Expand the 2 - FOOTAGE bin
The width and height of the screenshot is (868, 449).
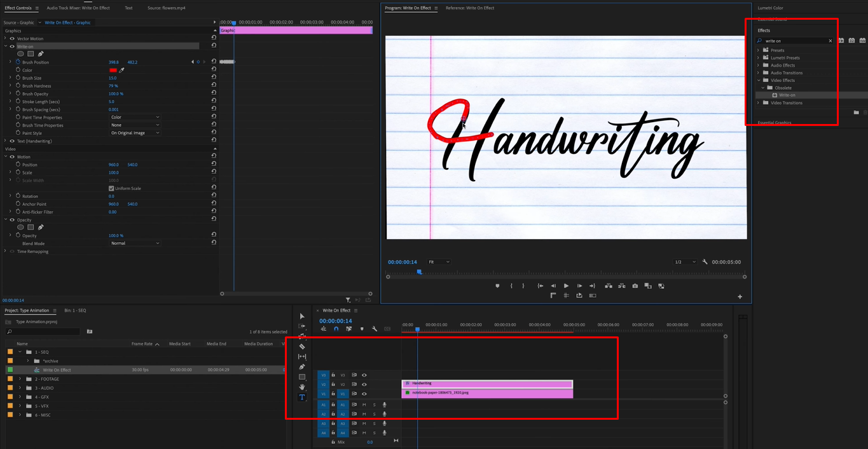point(20,379)
